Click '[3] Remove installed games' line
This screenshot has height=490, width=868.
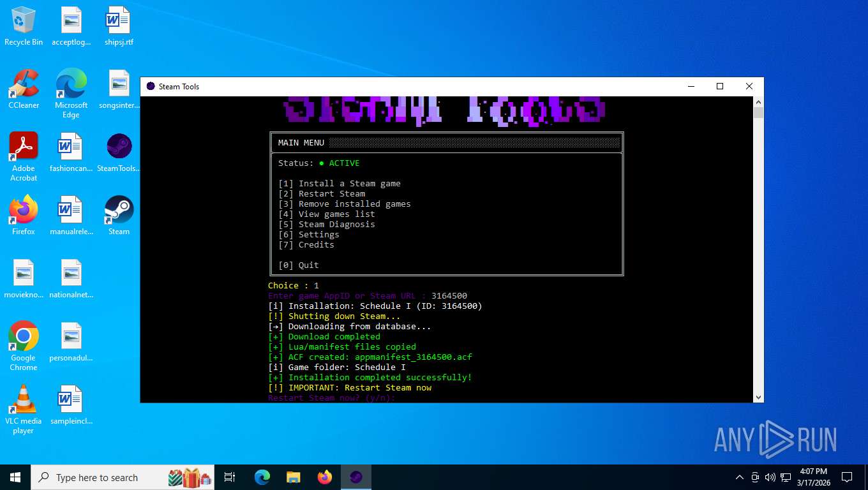(x=345, y=204)
